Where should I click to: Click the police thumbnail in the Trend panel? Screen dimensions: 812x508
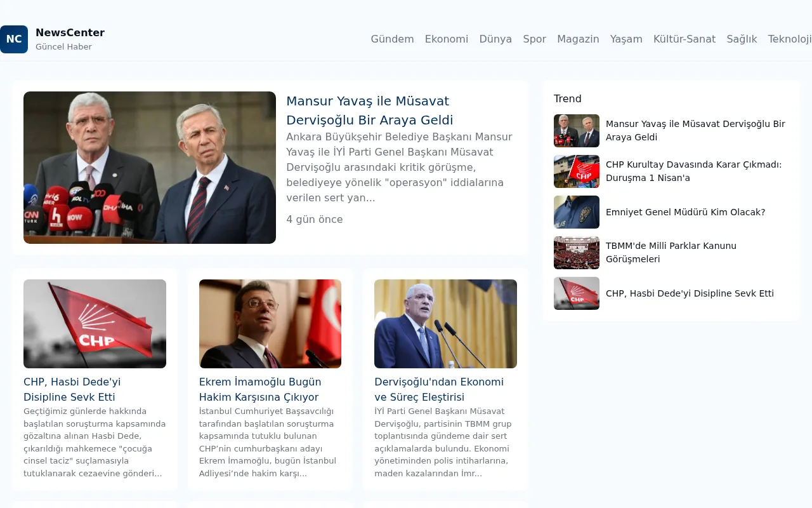click(576, 212)
